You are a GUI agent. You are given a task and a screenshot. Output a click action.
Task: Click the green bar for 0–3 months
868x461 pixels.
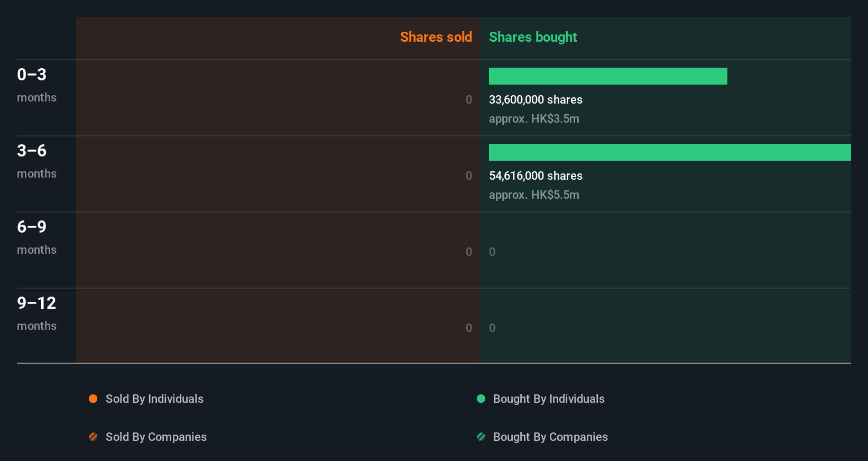click(608, 76)
